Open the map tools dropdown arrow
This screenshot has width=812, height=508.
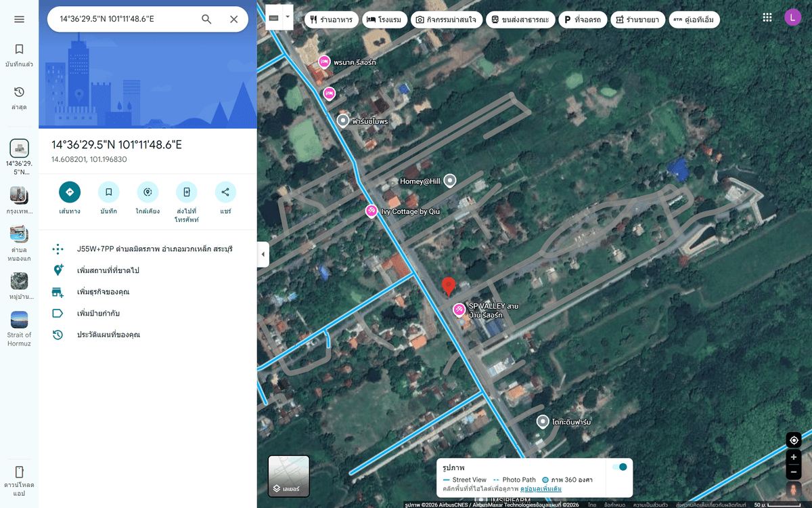coord(288,16)
